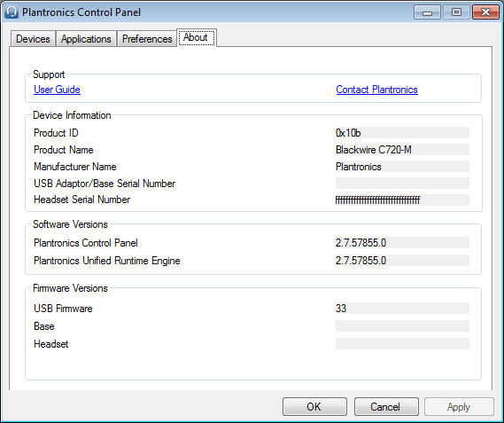Click the empty Base firmware field
The image size is (504, 423).
pos(402,325)
